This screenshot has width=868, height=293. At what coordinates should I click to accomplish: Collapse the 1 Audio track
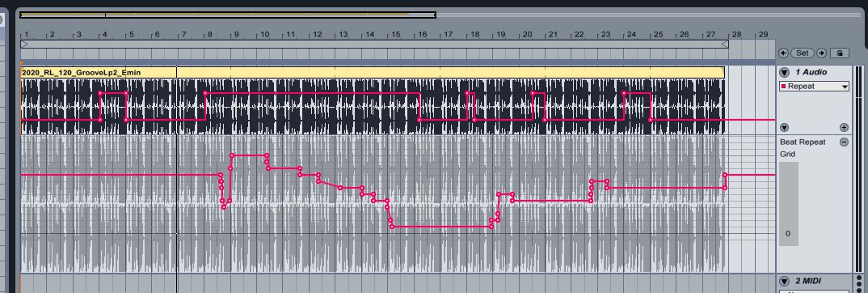785,73
